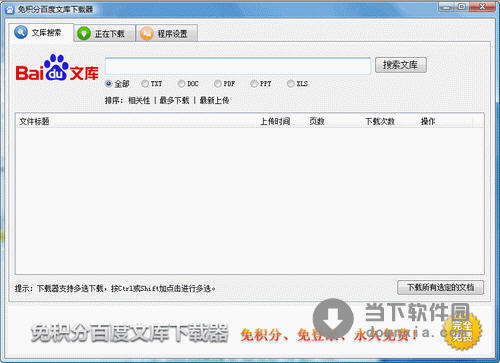Click the 下载次数 column header
The height and width of the screenshot is (363, 500).
pos(380,121)
